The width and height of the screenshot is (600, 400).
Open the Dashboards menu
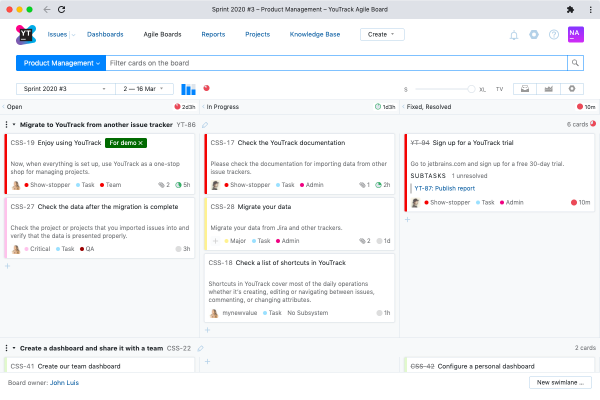click(105, 34)
